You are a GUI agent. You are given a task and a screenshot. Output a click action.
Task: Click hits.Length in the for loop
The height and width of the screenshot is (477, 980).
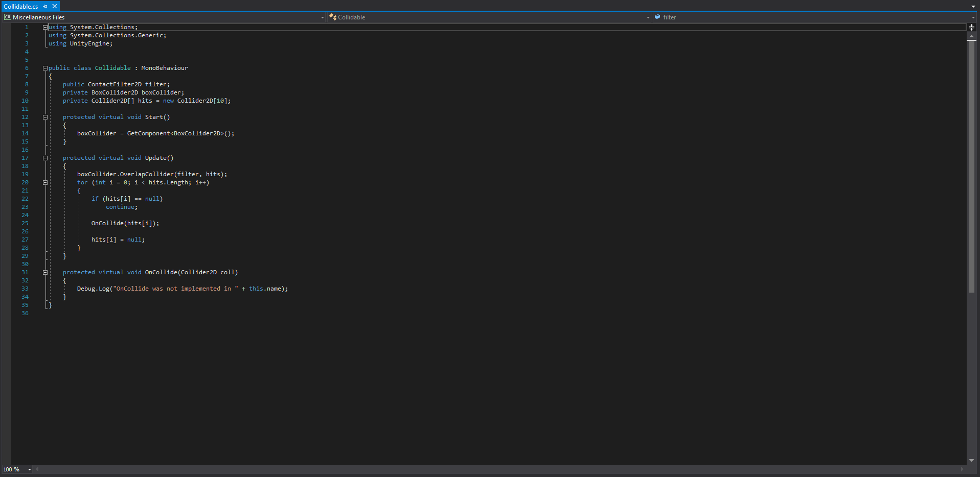[168, 182]
